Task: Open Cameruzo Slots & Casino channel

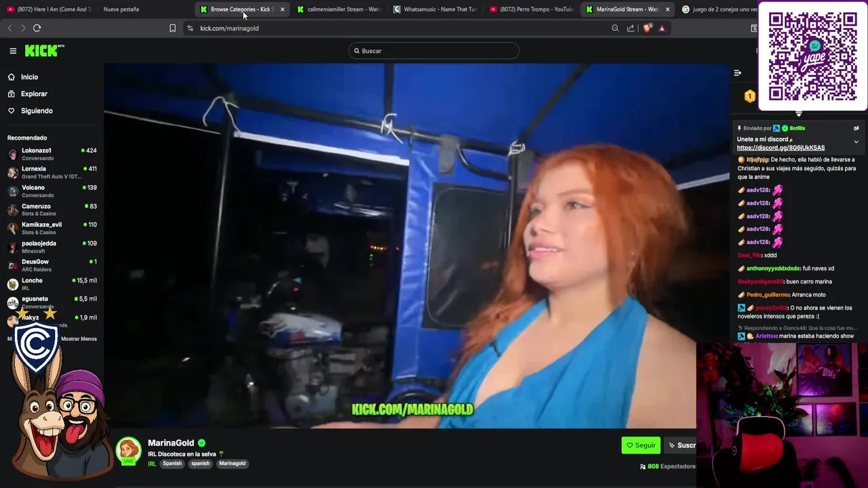Action: tap(52, 209)
